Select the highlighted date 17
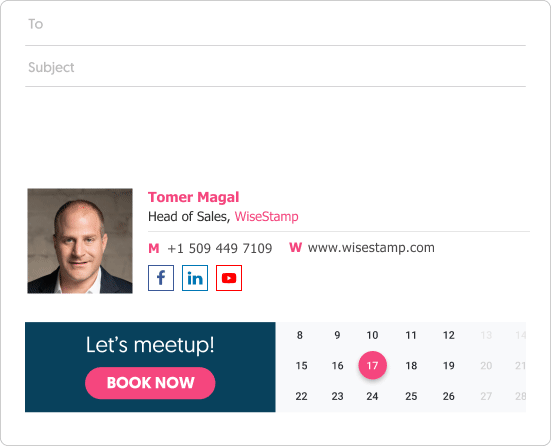 coord(372,365)
